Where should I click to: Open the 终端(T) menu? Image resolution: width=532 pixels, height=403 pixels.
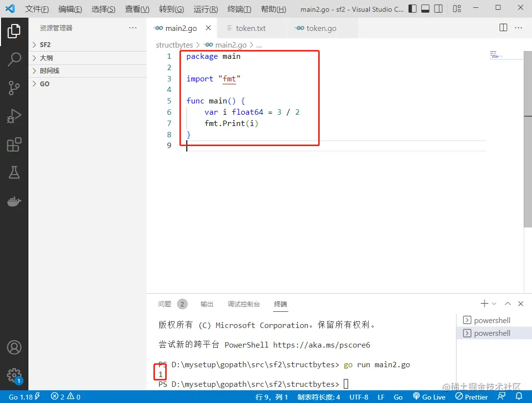tap(240, 9)
